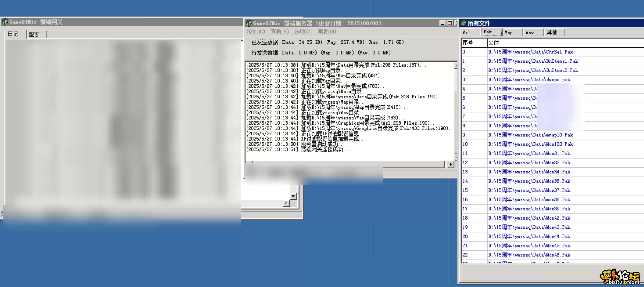
Task: Open the Wav tab
Action: coord(533,33)
